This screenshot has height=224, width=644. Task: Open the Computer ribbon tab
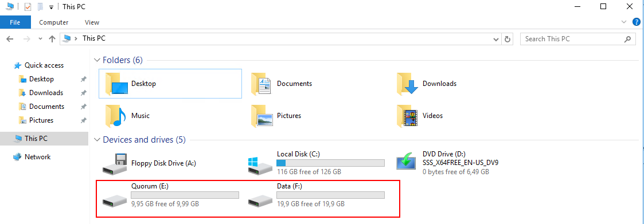click(x=54, y=22)
